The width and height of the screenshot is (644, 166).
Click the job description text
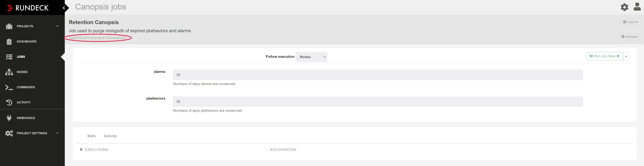(x=130, y=31)
